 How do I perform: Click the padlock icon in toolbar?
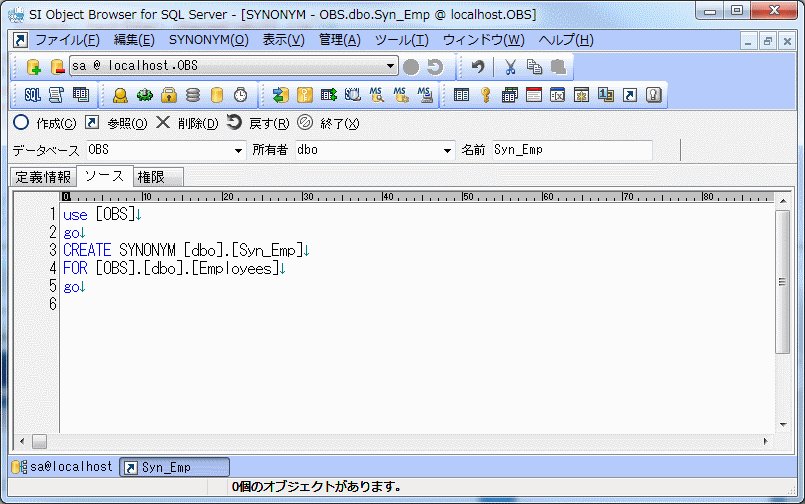tap(169, 95)
